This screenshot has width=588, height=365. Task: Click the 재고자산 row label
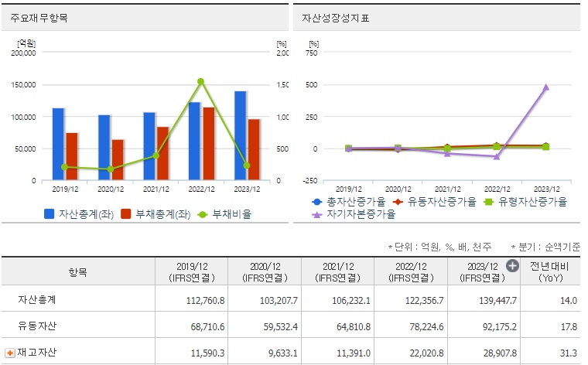tap(37, 353)
